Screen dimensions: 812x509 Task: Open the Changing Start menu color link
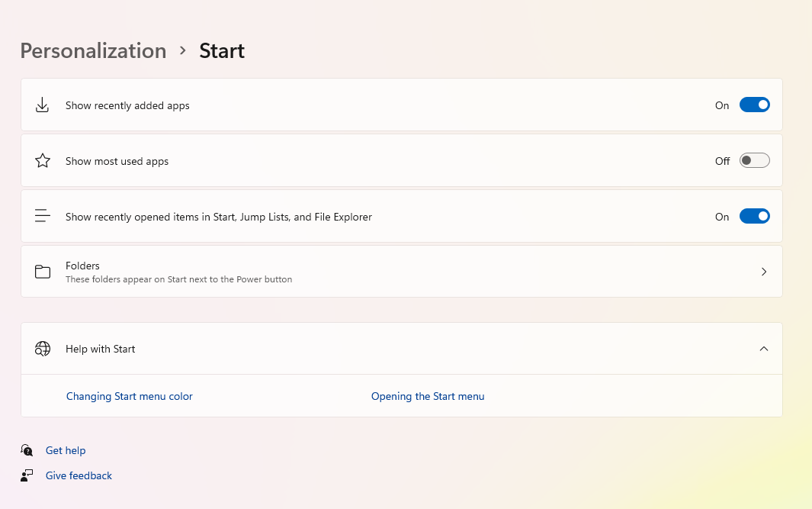[130, 396]
